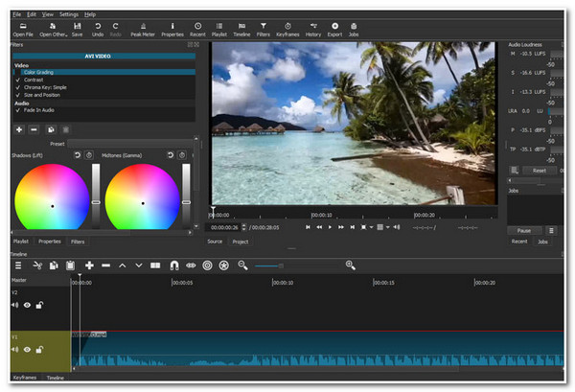Screen dimensions: 575x392
Task: Switch to the bottom Keyframes tab
Action: (x=25, y=378)
